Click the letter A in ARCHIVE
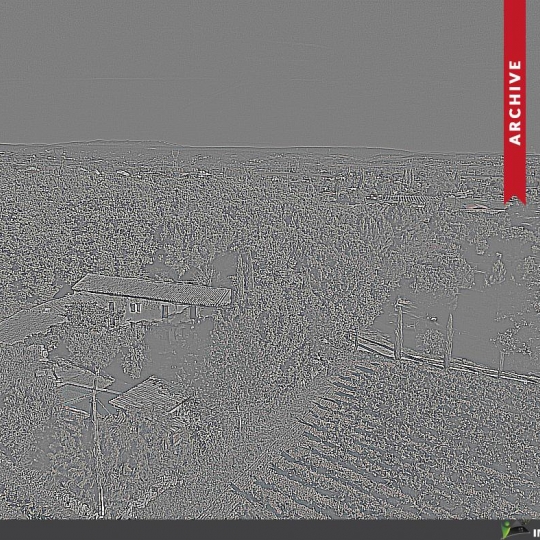This screenshot has width=540, height=540. [x=515, y=138]
